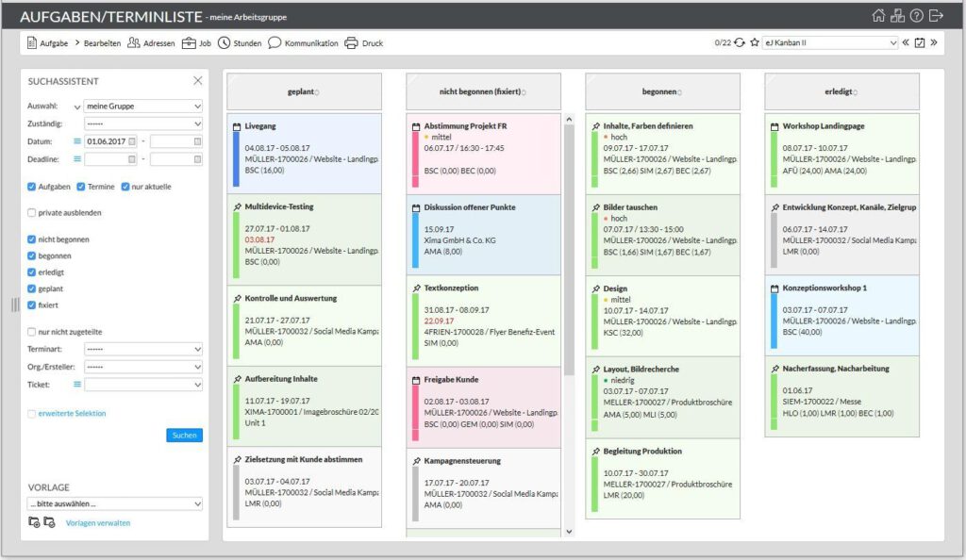Open the Adressen toolbar item

[151, 43]
